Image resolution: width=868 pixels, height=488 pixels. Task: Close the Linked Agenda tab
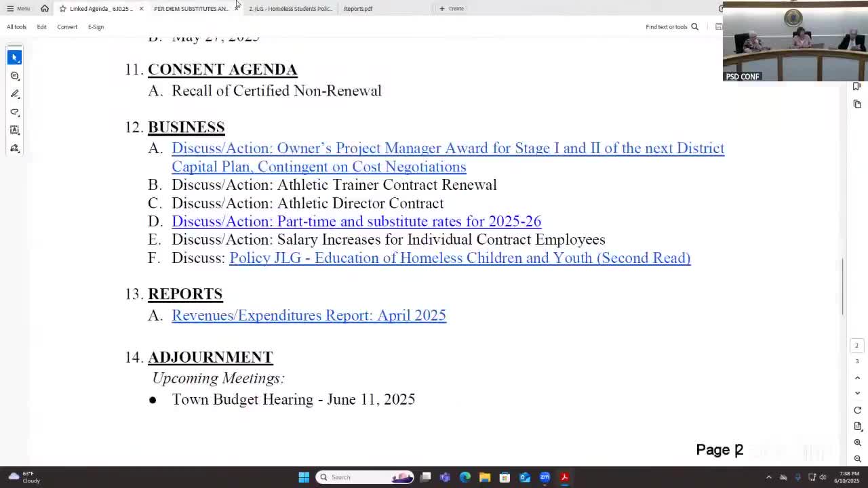click(141, 9)
